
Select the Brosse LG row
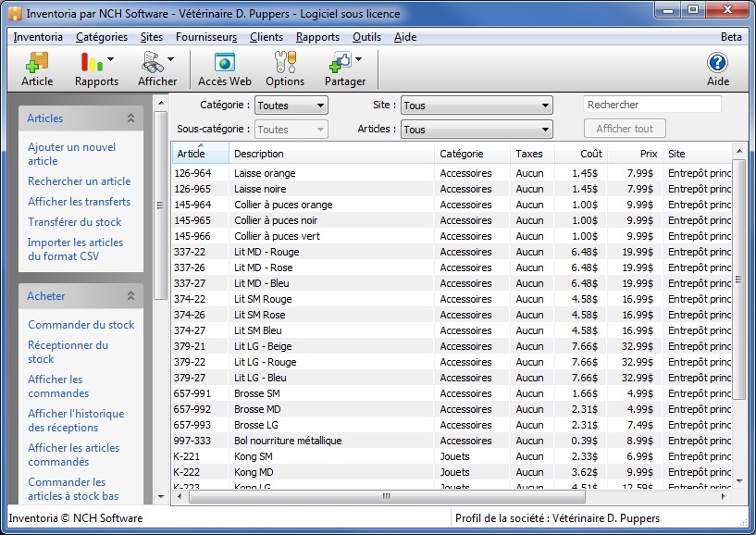tap(452, 425)
